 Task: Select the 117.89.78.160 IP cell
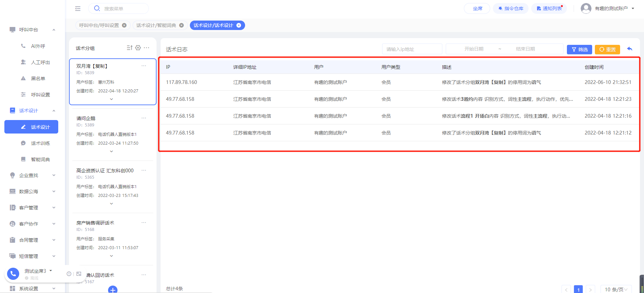(x=181, y=82)
